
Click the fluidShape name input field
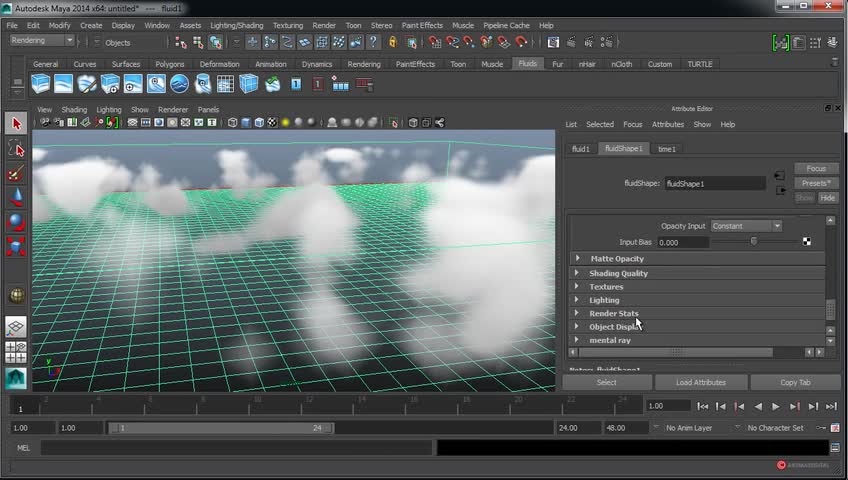[x=714, y=184]
